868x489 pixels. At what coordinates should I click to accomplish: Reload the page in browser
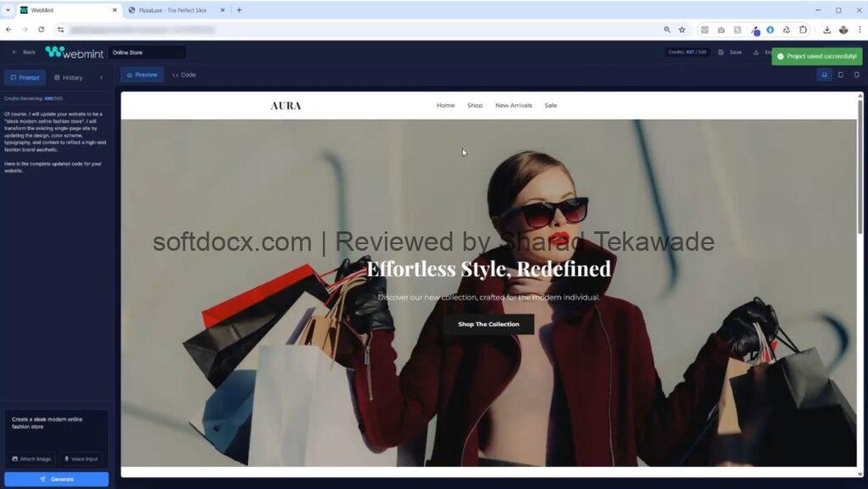[x=42, y=30]
